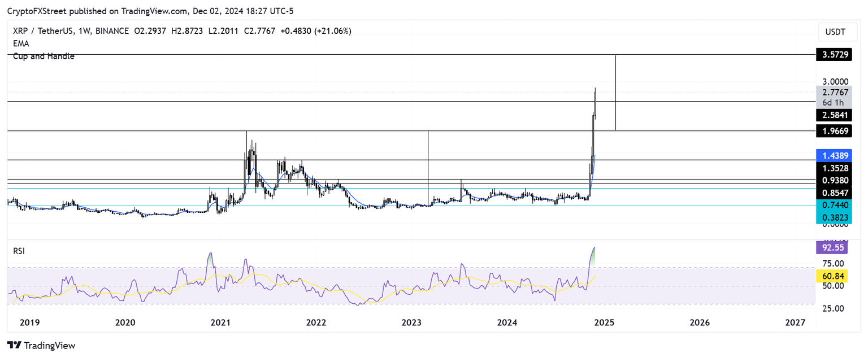Click the purple RSI value 92.55

tap(832, 247)
